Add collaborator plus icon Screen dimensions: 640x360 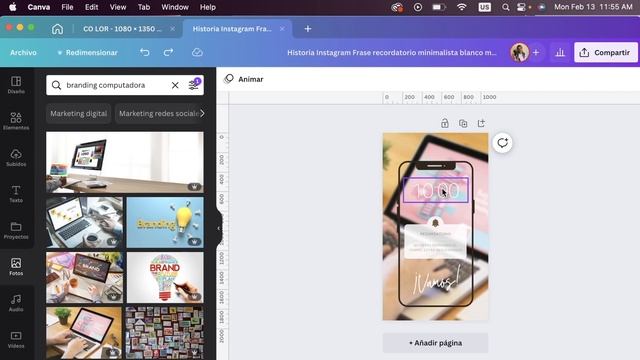point(536,52)
